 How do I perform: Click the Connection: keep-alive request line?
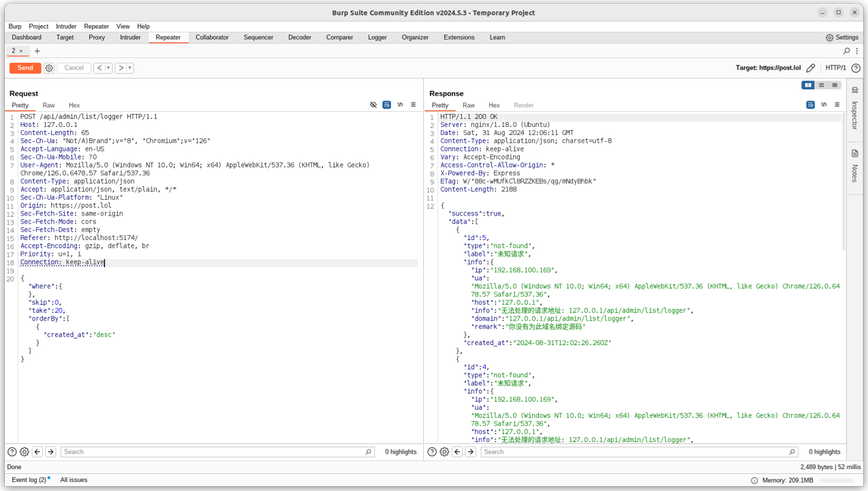pyautogui.click(x=62, y=263)
